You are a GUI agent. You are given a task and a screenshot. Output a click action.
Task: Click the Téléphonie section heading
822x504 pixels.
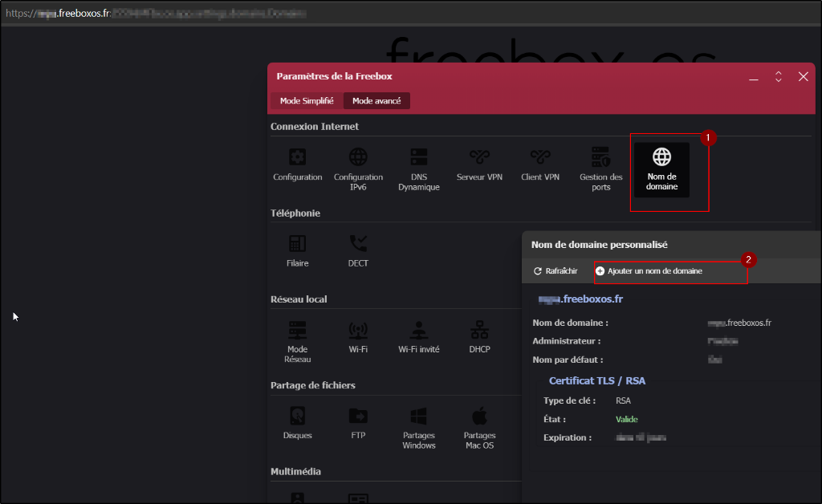[295, 213]
